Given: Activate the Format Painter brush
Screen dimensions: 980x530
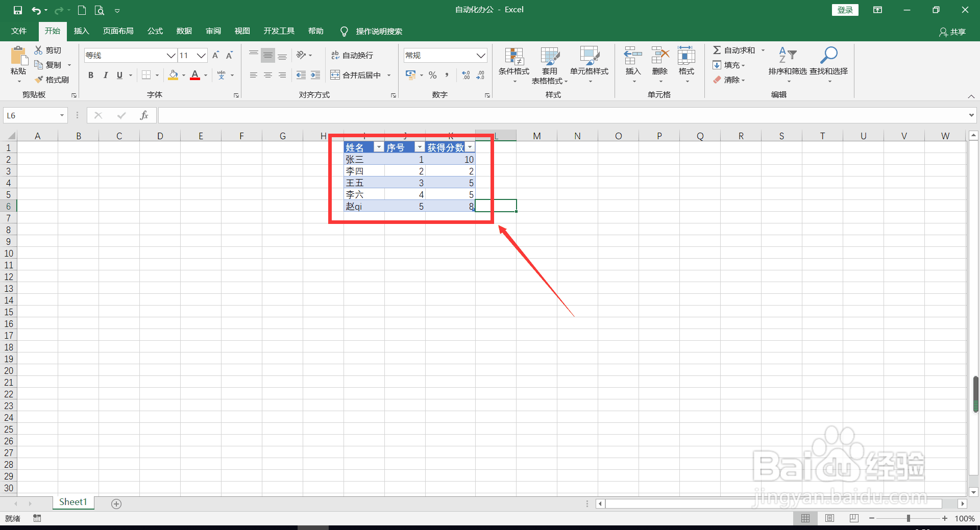Looking at the screenshot, I should click(x=52, y=80).
